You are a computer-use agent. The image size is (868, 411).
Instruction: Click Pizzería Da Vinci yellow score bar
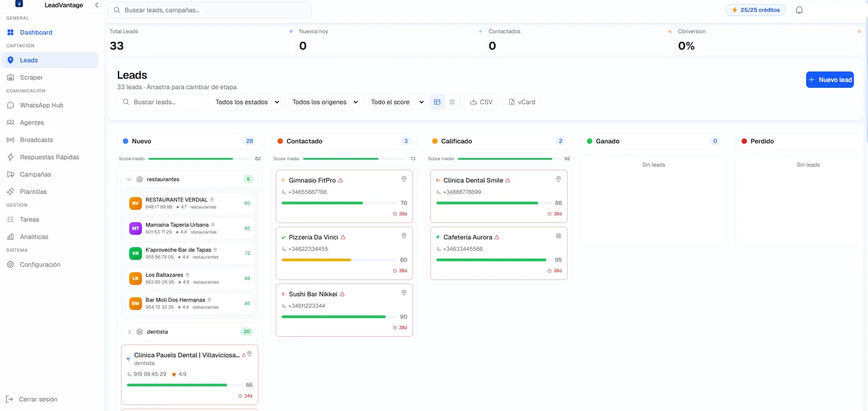click(x=339, y=260)
